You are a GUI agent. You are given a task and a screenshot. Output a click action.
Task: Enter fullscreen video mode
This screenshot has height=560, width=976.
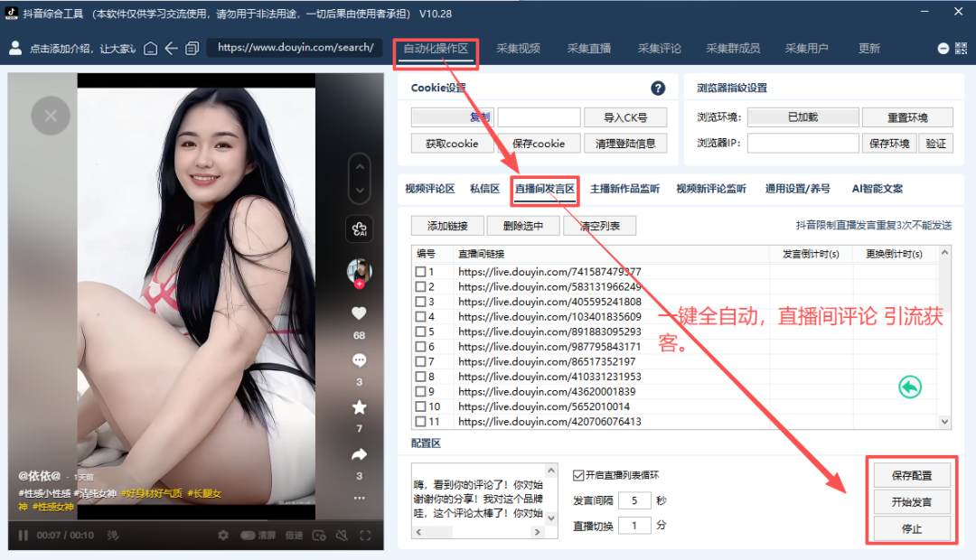pyautogui.click(x=365, y=535)
